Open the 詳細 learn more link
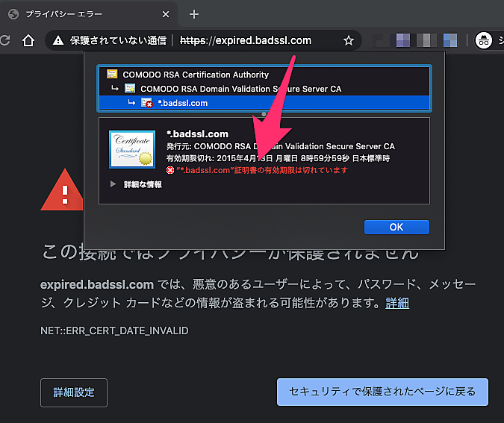Screen dimensions: 504x423 point(397,303)
